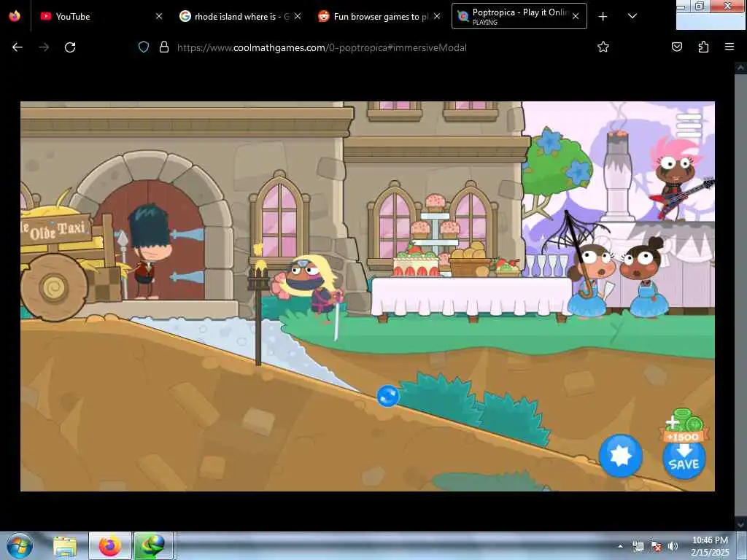Click the green globe app in the taskbar

click(153, 545)
